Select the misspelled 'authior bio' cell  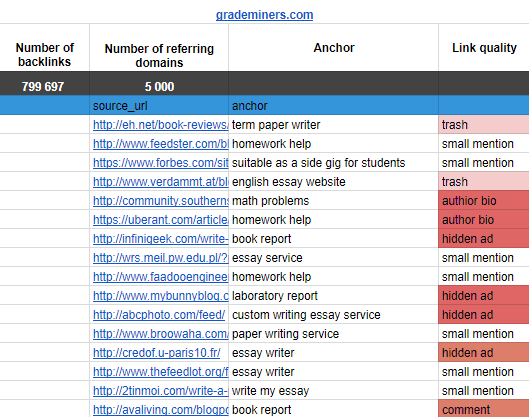[x=484, y=201]
